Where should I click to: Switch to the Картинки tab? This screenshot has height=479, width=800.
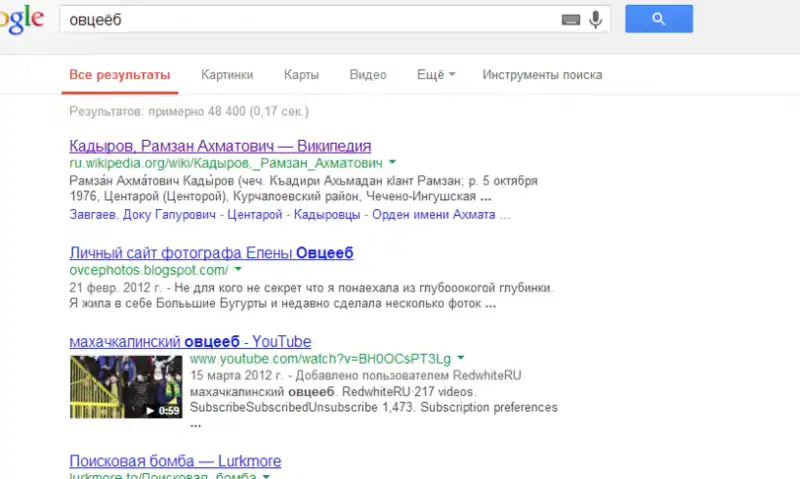227,75
